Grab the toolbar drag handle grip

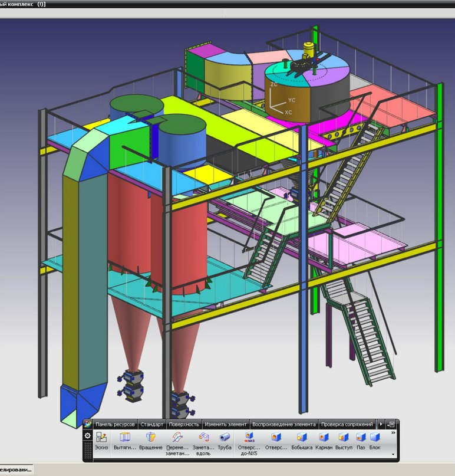click(88, 450)
